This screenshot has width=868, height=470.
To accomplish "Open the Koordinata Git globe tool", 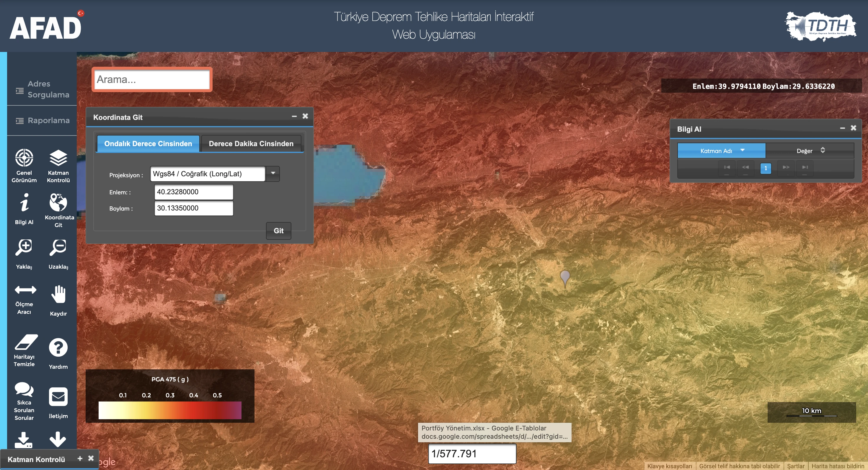I will (x=59, y=210).
